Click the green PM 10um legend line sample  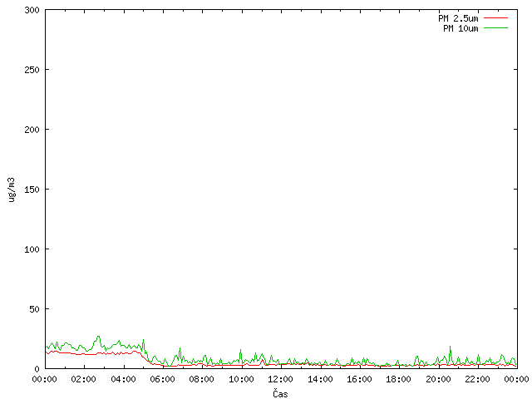tap(495, 28)
